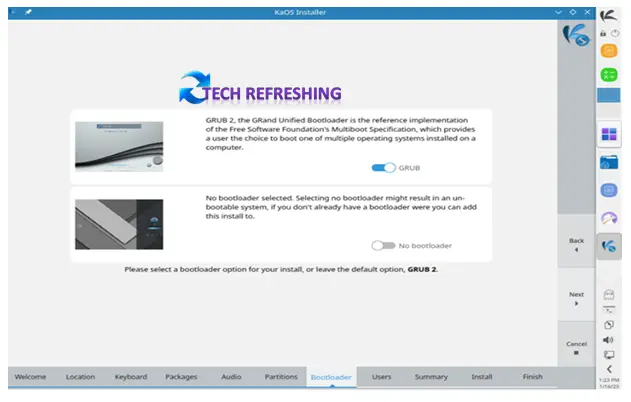Go Back to the previous step
The height and width of the screenshot is (402, 631).
pos(576,244)
